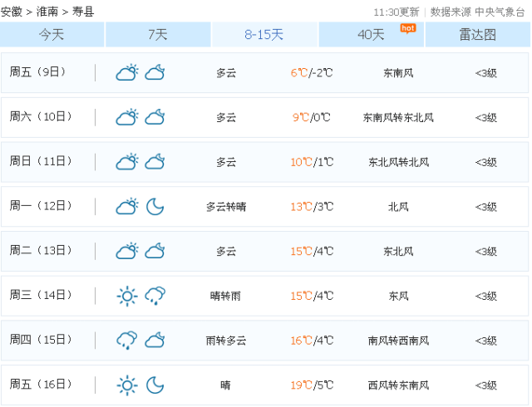Click 北风 wind text for 12日

(x=398, y=207)
